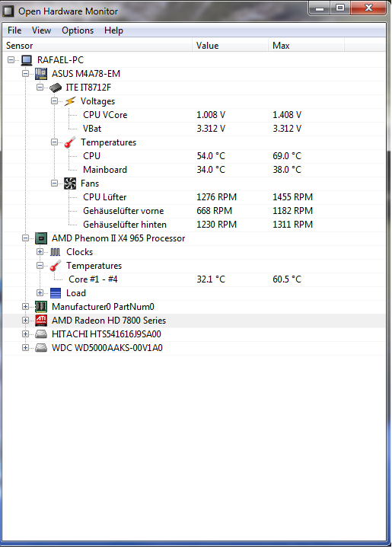Click the 54.0 °C CPU value
392x549 pixels.
click(x=211, y=156)
